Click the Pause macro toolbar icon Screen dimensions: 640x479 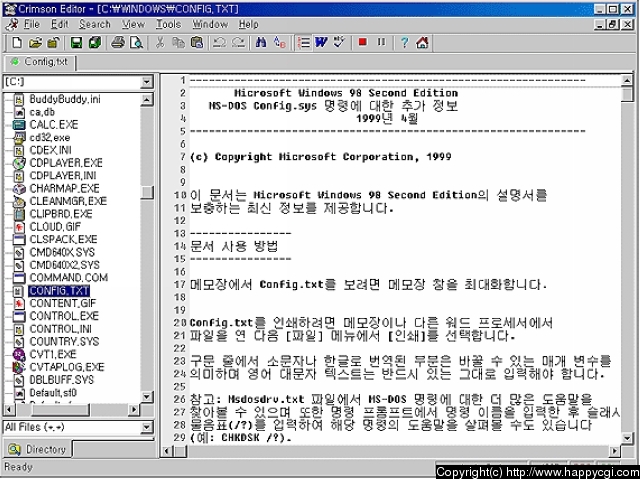[381, 42]
